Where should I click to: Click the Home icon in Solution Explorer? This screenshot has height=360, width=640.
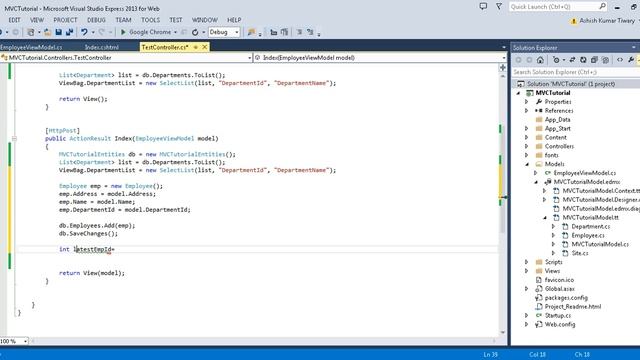pyautogui.click(x=540, y=60)
